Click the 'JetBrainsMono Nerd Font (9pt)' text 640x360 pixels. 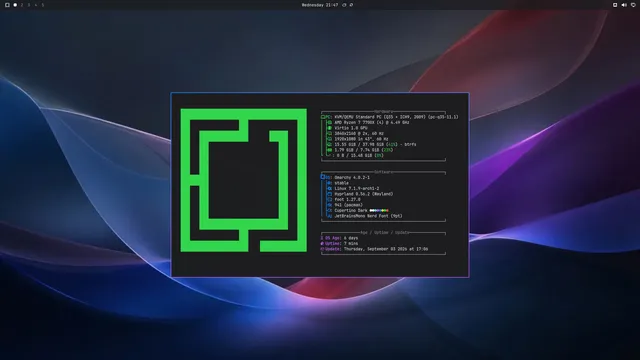click(369, 216)
